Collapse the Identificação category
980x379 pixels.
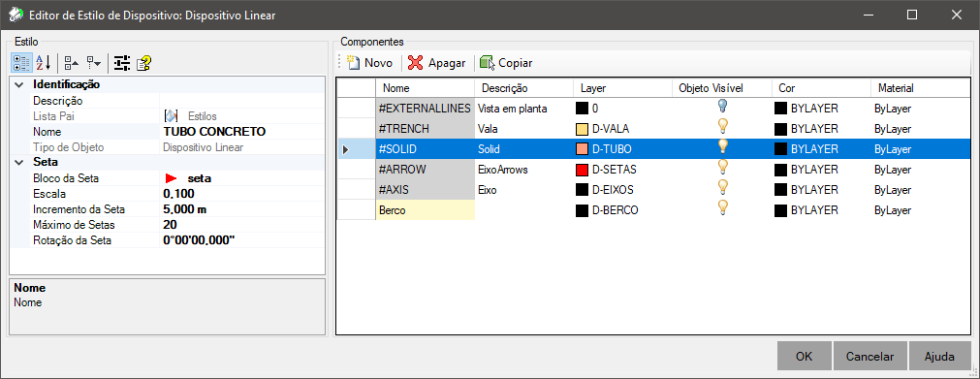(x=19, y=84)
